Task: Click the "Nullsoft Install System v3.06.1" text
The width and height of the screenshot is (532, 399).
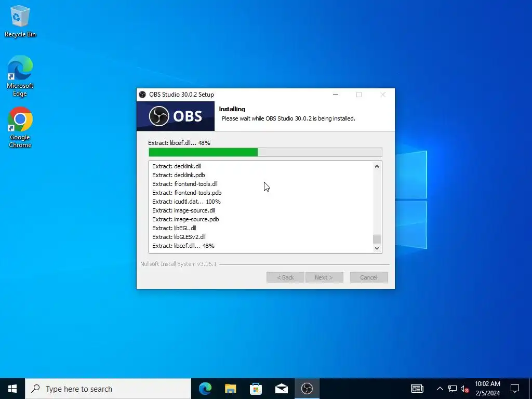Action: pyautogui.click(x=179, y=264)
